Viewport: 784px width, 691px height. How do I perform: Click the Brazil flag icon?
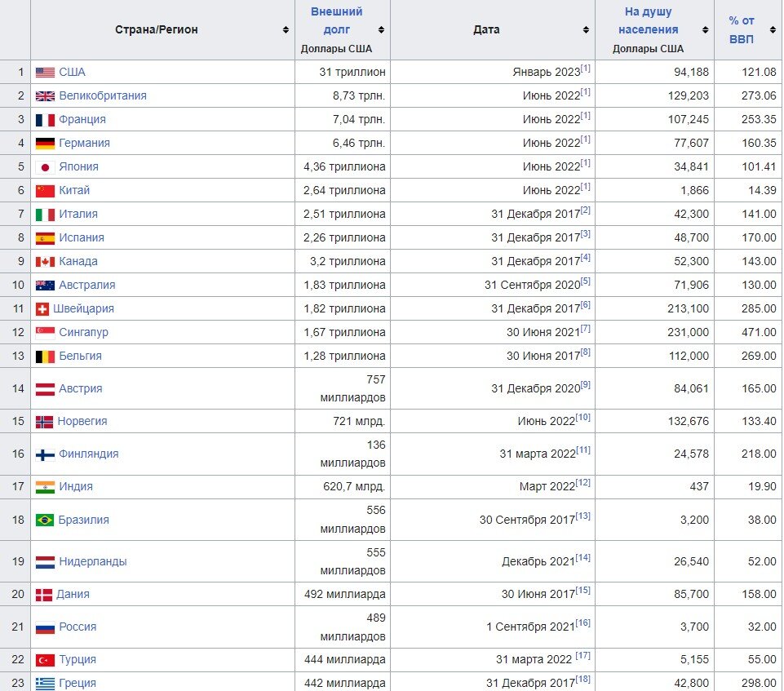[45, 520]
